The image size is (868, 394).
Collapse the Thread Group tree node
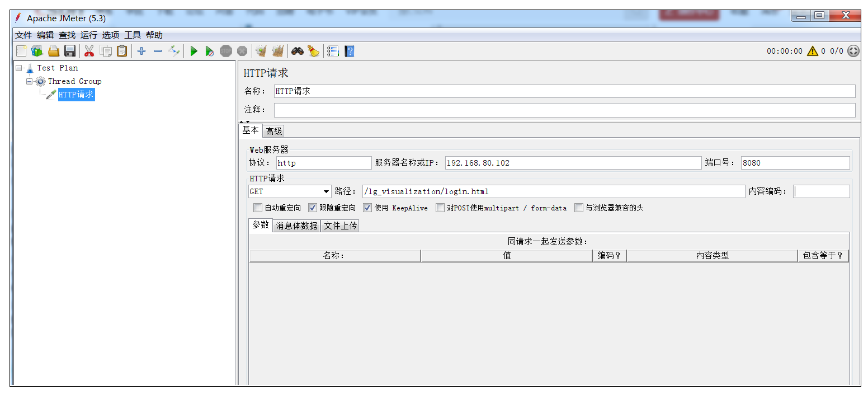[x=30, y=81]
